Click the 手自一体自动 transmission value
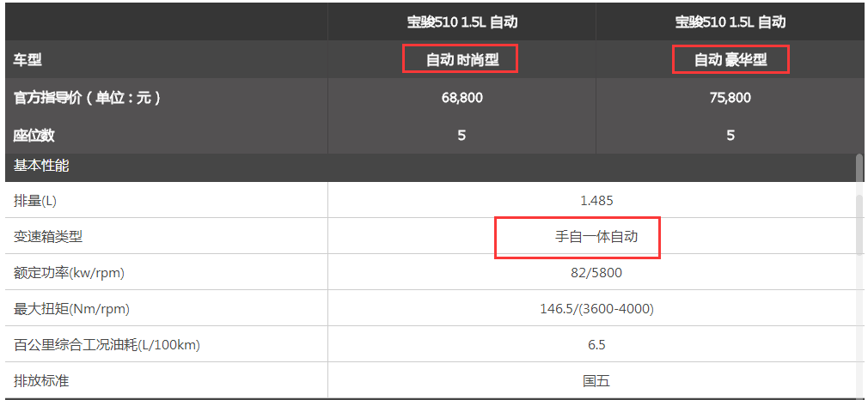The height and width of the screenshot is (400, 868). [x=596, y=237]
